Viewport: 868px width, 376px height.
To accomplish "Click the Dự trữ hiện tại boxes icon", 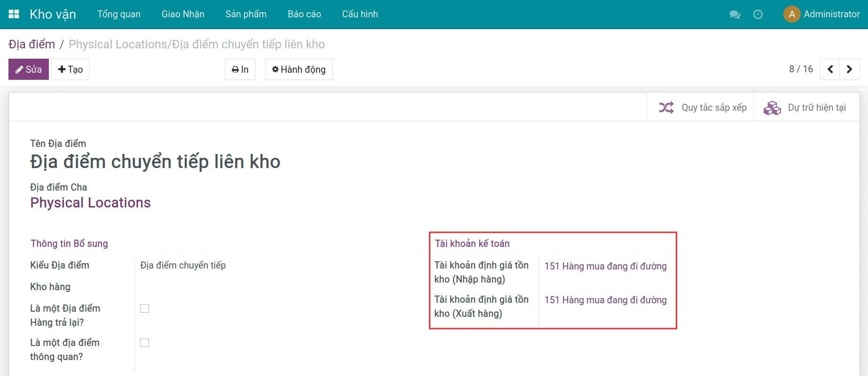I will (772, 107).
